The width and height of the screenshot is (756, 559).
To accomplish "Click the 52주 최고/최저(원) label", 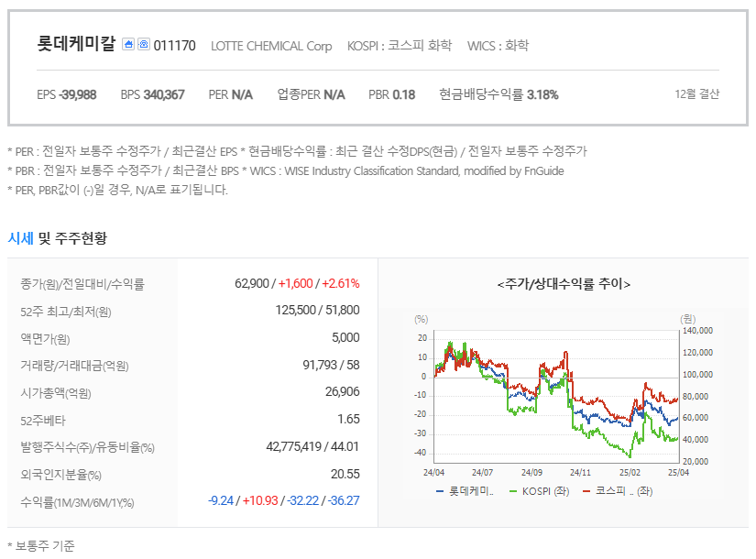I will (x=66, y=312).
